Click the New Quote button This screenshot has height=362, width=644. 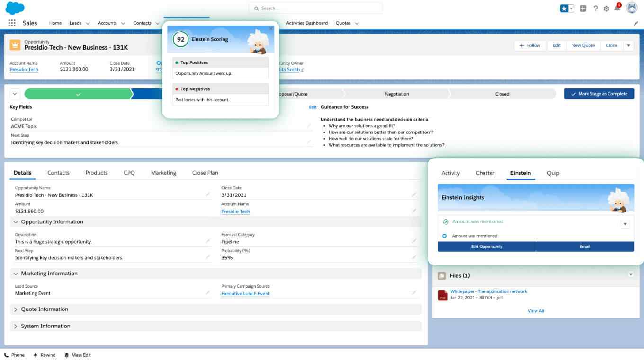pos(583,45)
